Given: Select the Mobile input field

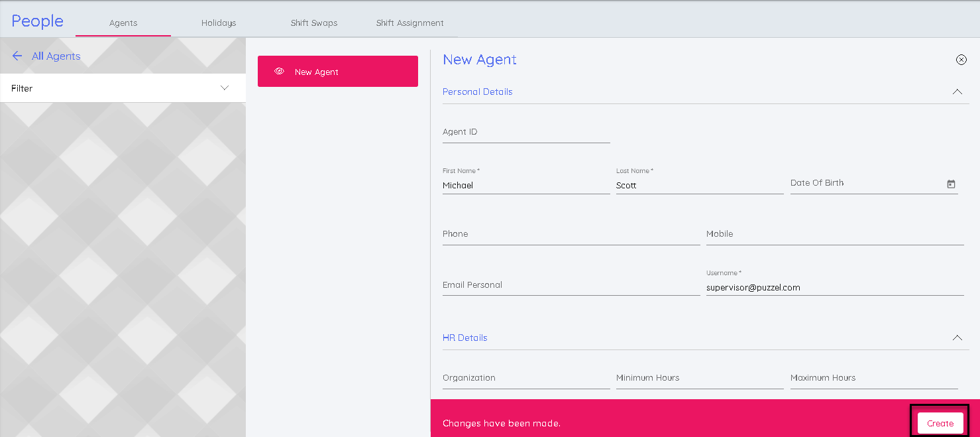Looking at the screenshot, I should tap(834, 235).
